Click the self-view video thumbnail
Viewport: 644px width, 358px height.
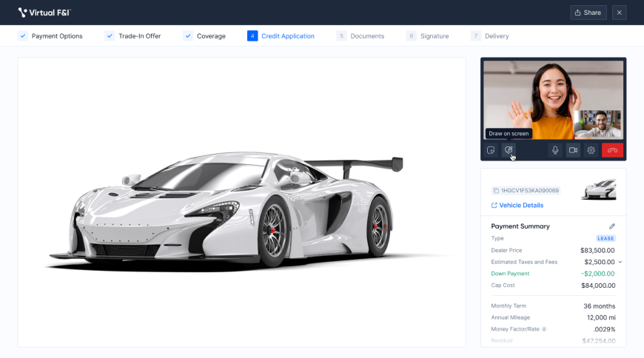(598, 124)
